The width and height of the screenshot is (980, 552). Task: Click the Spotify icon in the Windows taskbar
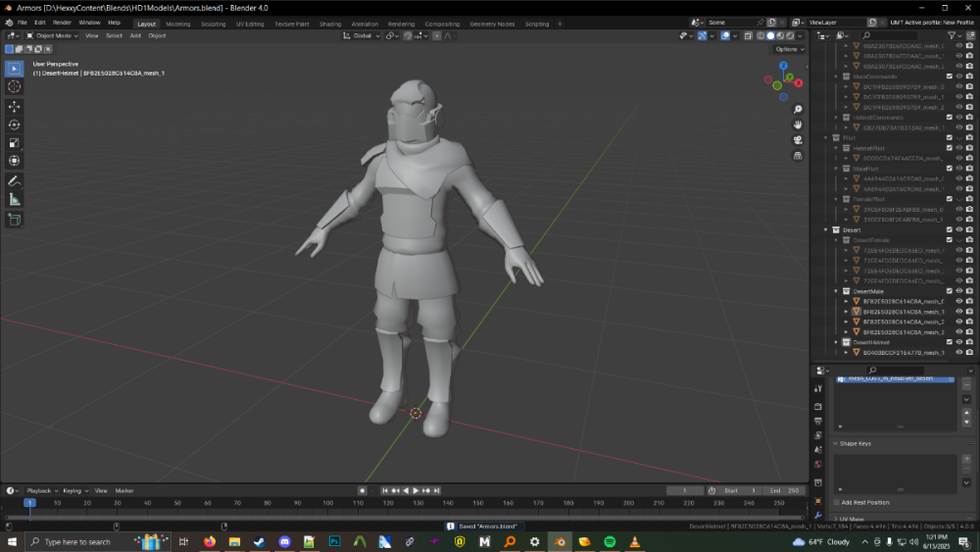pos(609,541)
